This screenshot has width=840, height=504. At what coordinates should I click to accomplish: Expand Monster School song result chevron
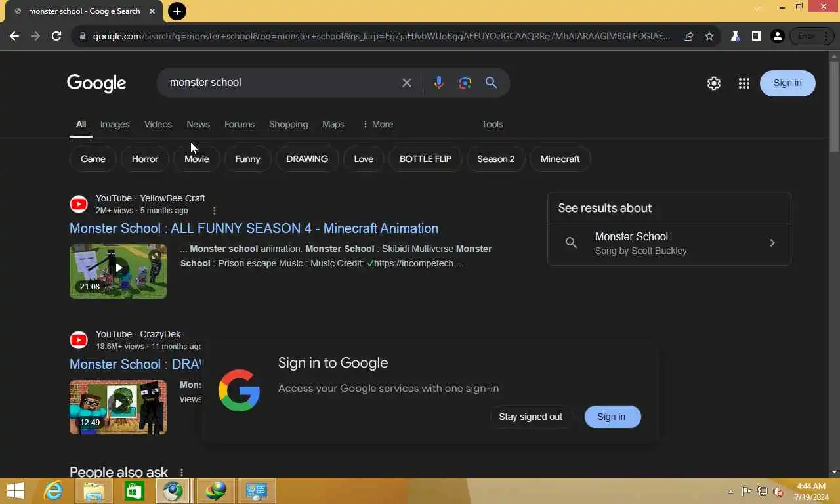tap(772, 243)
